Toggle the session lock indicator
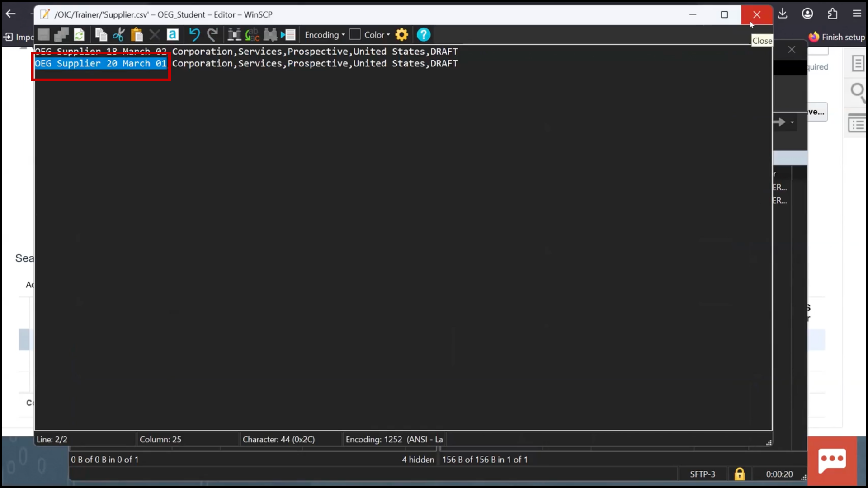This screenshot has width=868, height=488. 739,474
